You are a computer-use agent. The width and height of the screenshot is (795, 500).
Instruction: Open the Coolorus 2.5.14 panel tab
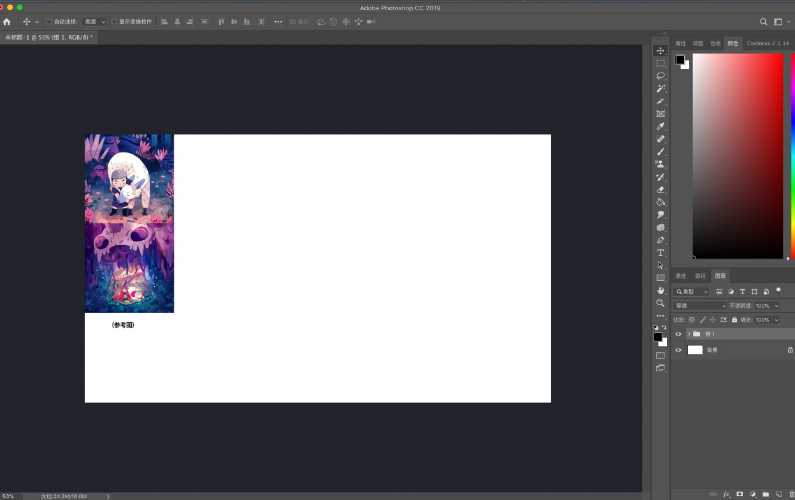click(768, 44)
